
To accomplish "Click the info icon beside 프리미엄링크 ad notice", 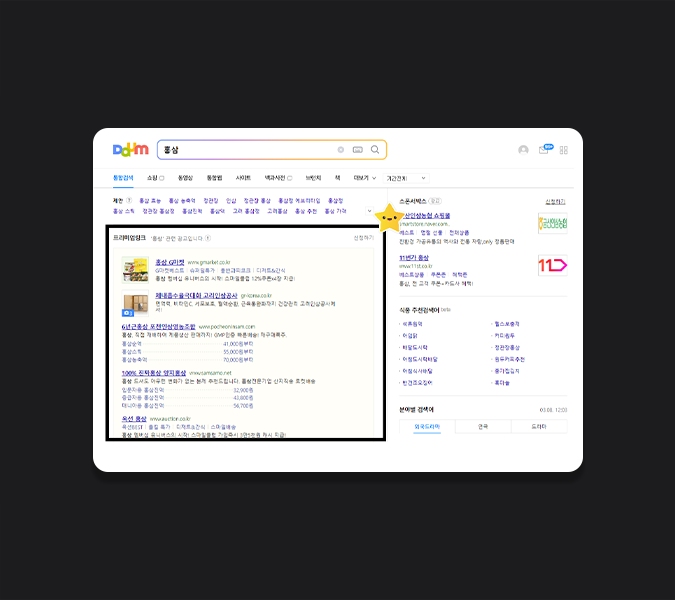I will click(x=208, y=238).
